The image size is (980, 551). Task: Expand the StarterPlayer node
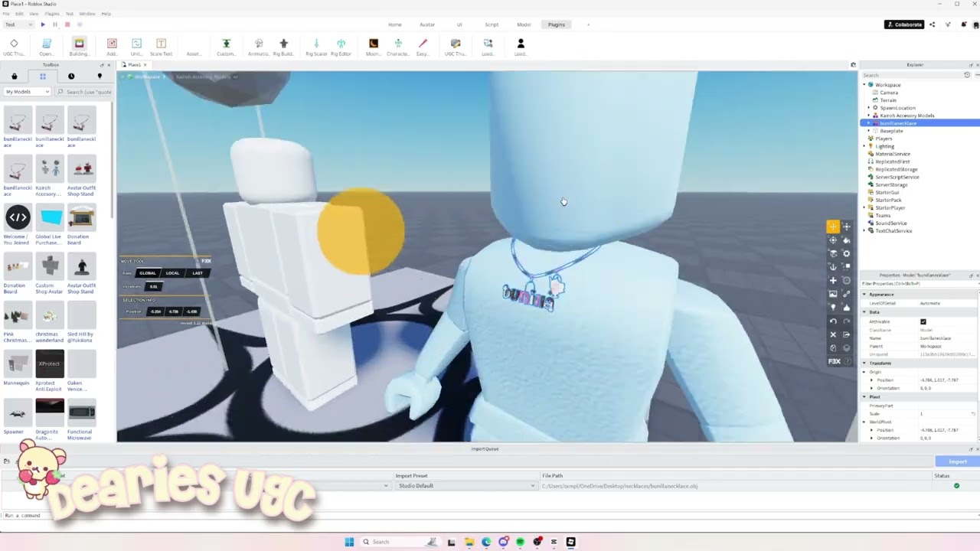[864, 207]
